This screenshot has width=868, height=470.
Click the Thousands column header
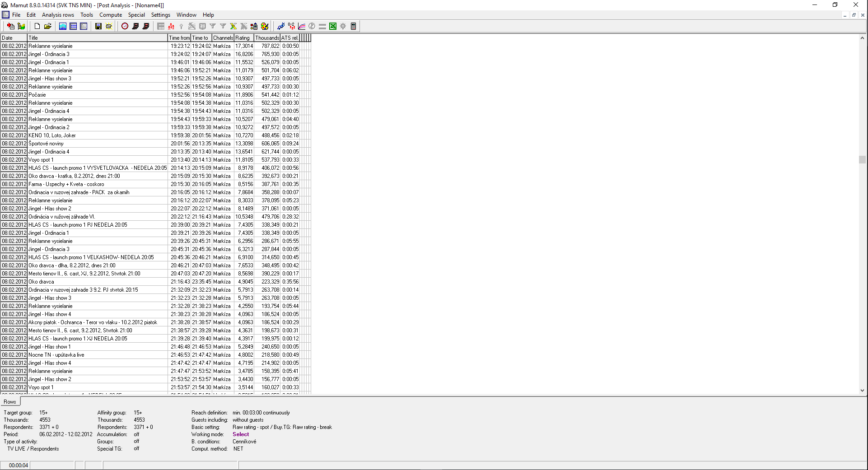point(267,38)
